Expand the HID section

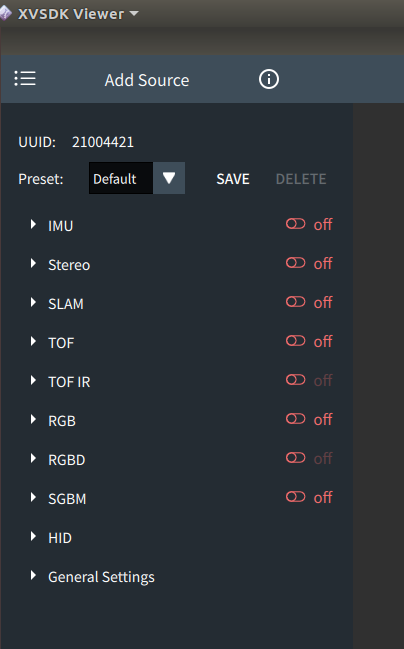click(x=33, y=536)
